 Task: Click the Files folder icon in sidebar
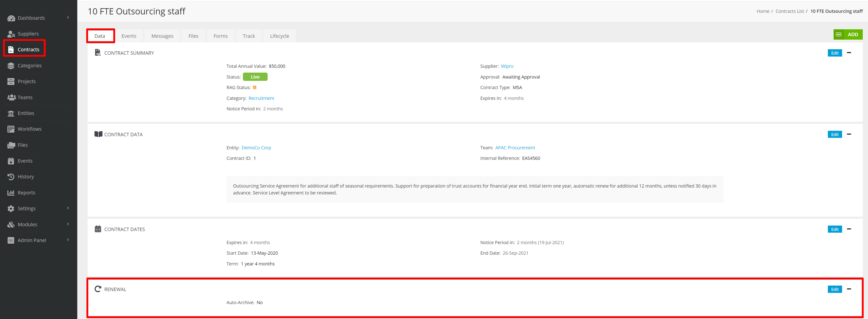coord(11,145)
